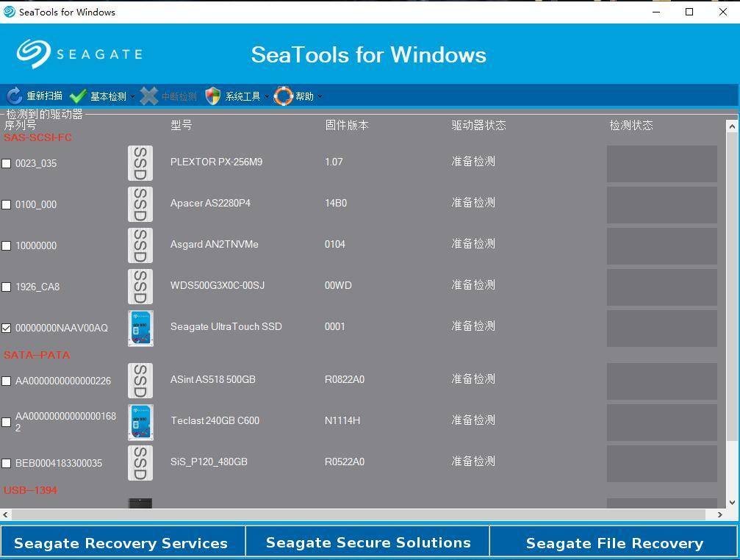Click the Seagate UltraTouch SSD drive icon
740x560 pixels.
[140, 327]
